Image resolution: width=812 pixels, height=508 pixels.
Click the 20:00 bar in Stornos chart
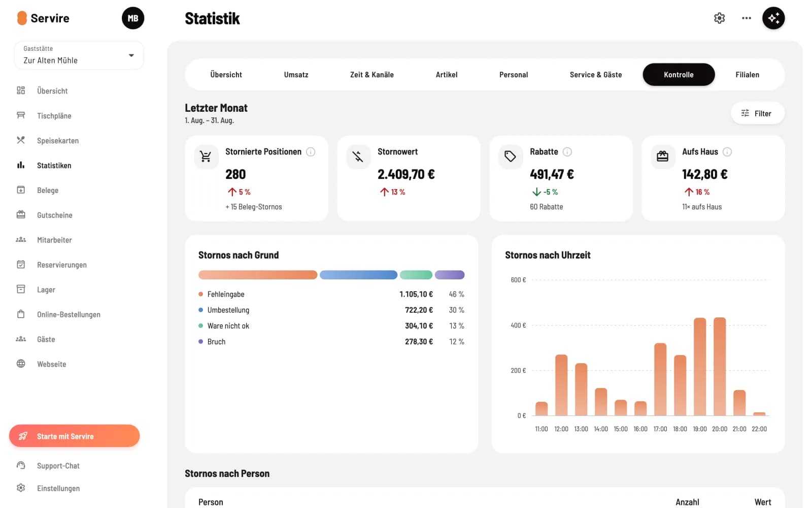point(720,366)
